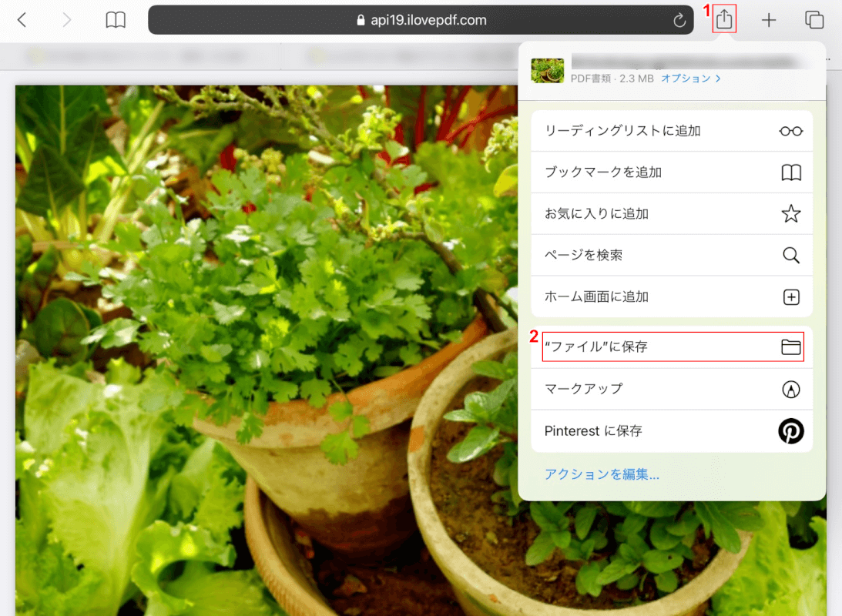Image resolution: width=842 pixels, height=616 pixels.
Task: Open the bookmarks book icon in toolbar
Action: [116, 20]
